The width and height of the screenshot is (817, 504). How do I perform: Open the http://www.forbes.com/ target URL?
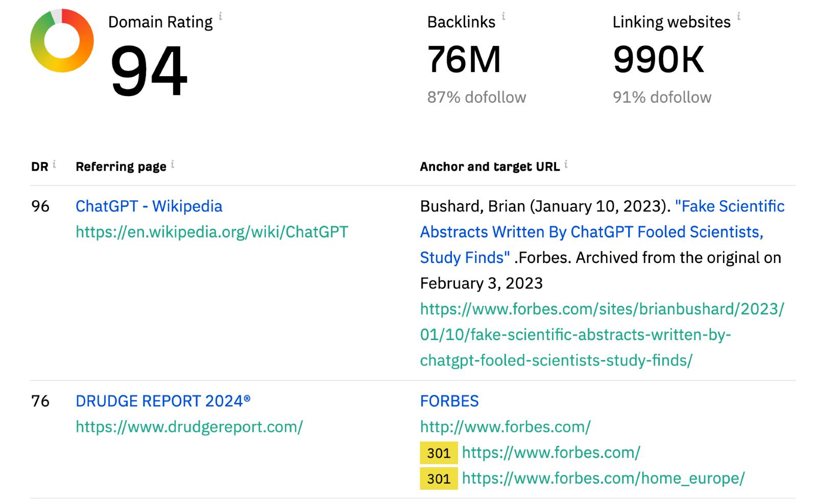coord(505,427)
